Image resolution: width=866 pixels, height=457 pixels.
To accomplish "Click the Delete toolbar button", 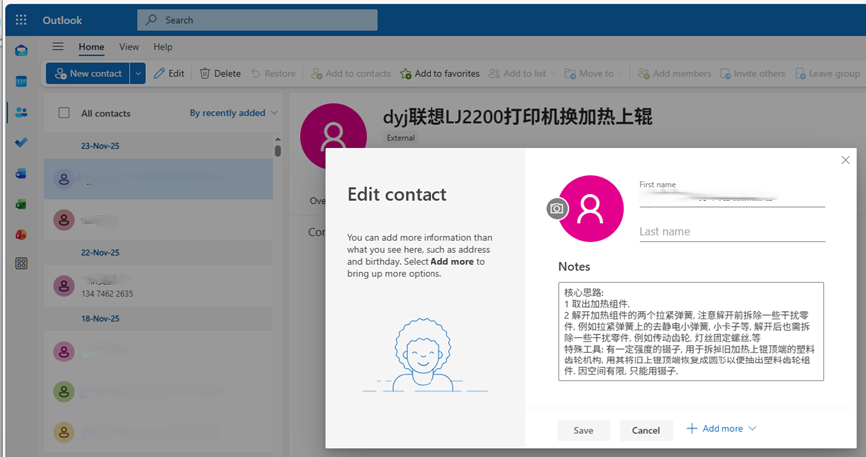I will [x=220, y=73].
